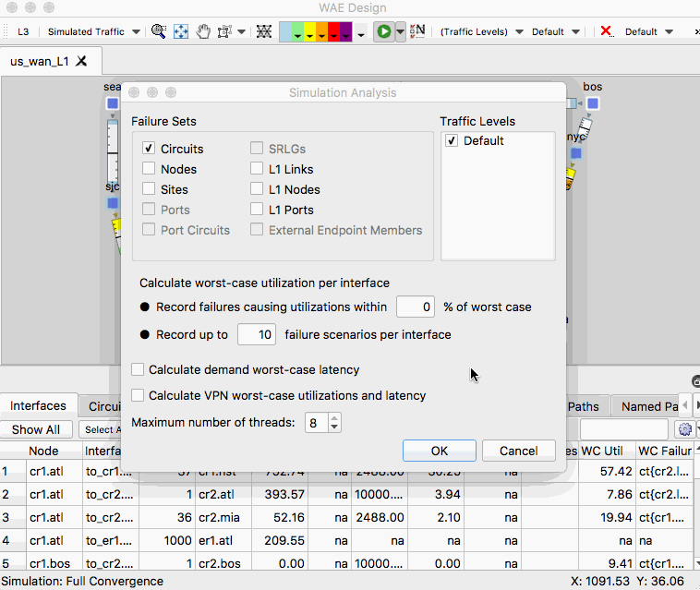Click the red X failure icon

point(606,31)
